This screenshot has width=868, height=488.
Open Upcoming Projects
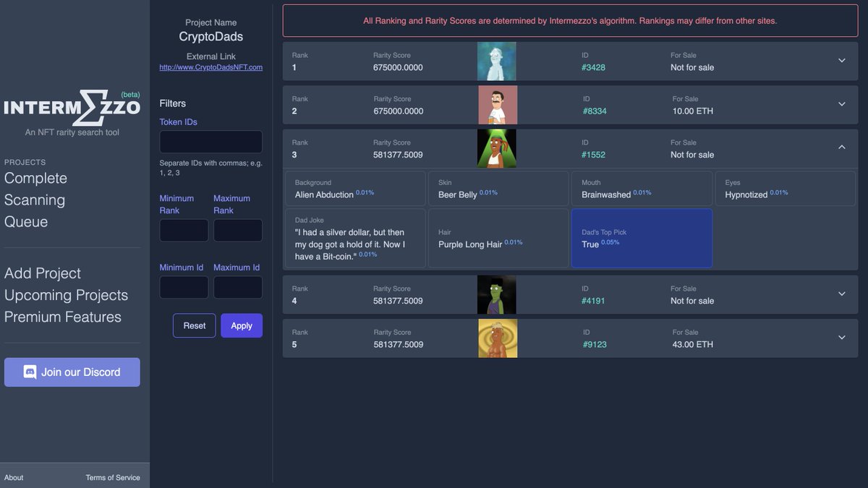pos(66,295)
